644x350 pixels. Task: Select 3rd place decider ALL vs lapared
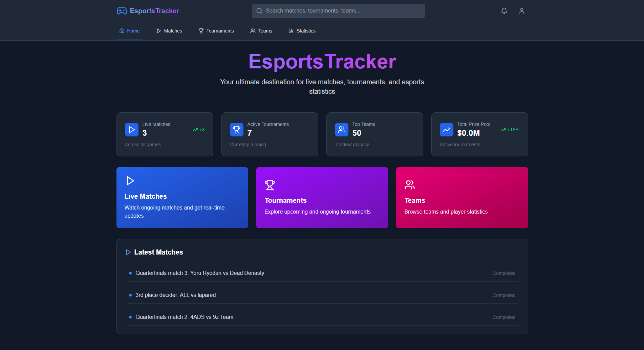pos(175,295)
